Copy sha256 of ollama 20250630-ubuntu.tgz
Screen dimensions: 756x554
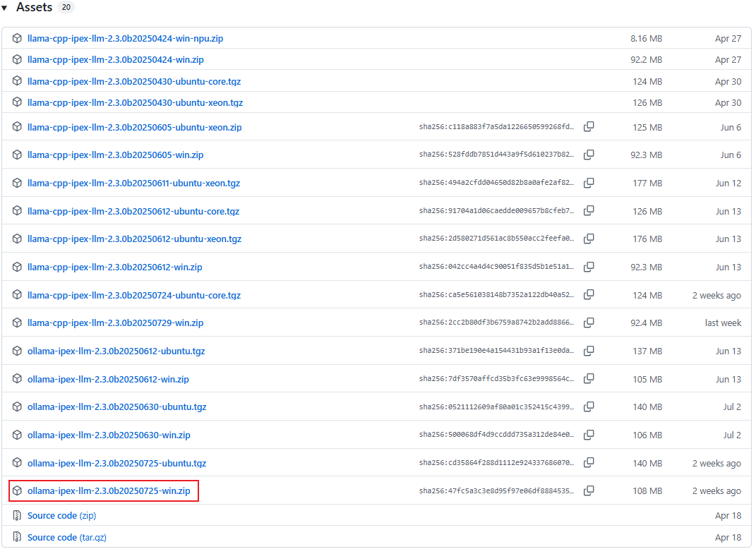click(x=589, y=407)
